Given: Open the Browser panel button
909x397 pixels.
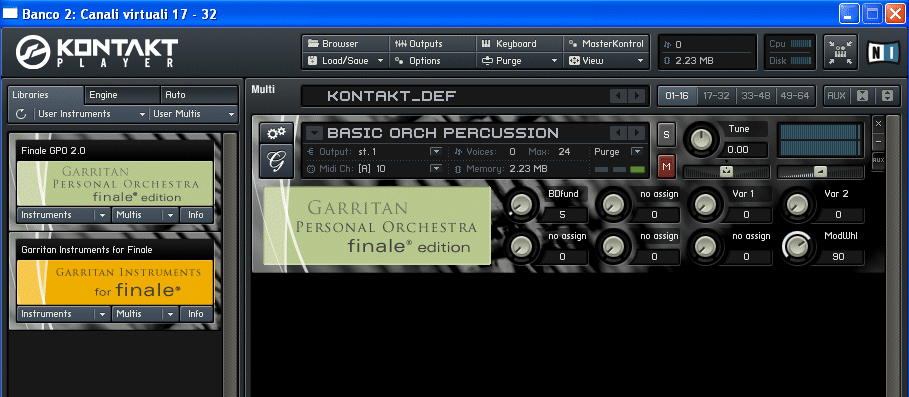Looking at the screenshot, I should [x=345, y=43].
